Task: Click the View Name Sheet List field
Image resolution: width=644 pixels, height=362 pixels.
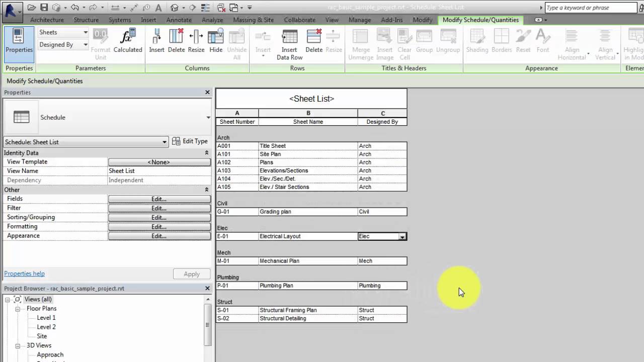Action: pos(159,171)
